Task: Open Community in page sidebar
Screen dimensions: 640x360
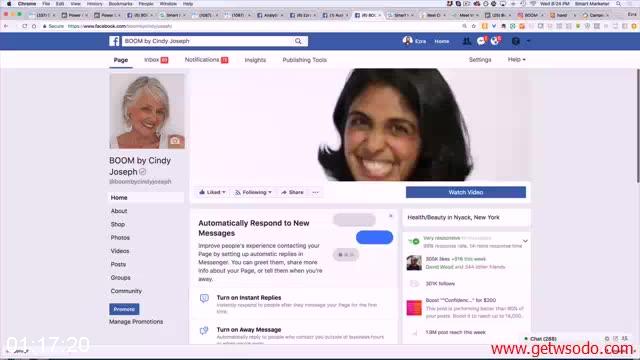Action: coord(126,291)
